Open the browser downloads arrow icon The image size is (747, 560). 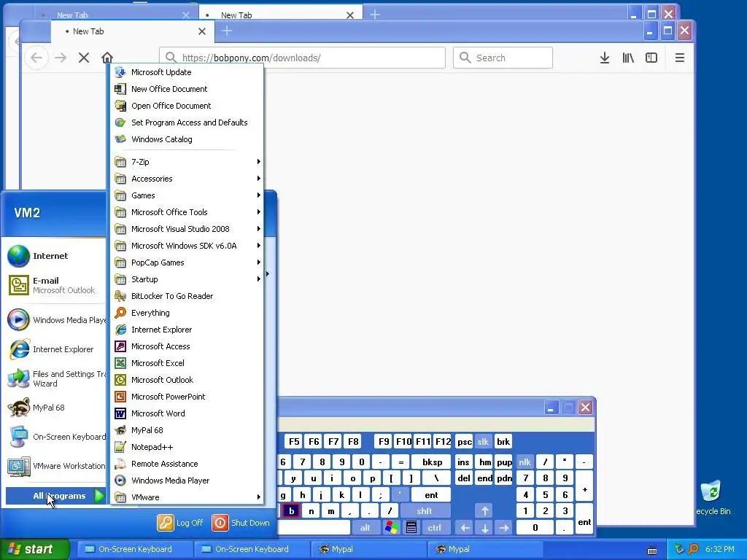click(605, 58)
